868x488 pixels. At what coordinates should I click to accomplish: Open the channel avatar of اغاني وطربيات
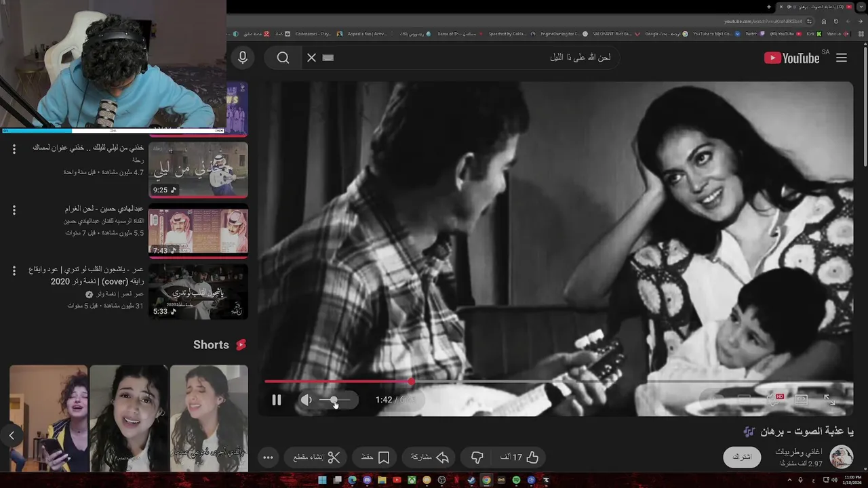(x=842, y=457)
